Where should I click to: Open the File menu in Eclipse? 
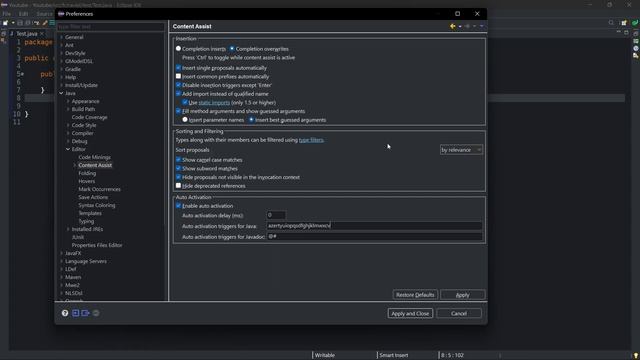(x=7, y=14)
